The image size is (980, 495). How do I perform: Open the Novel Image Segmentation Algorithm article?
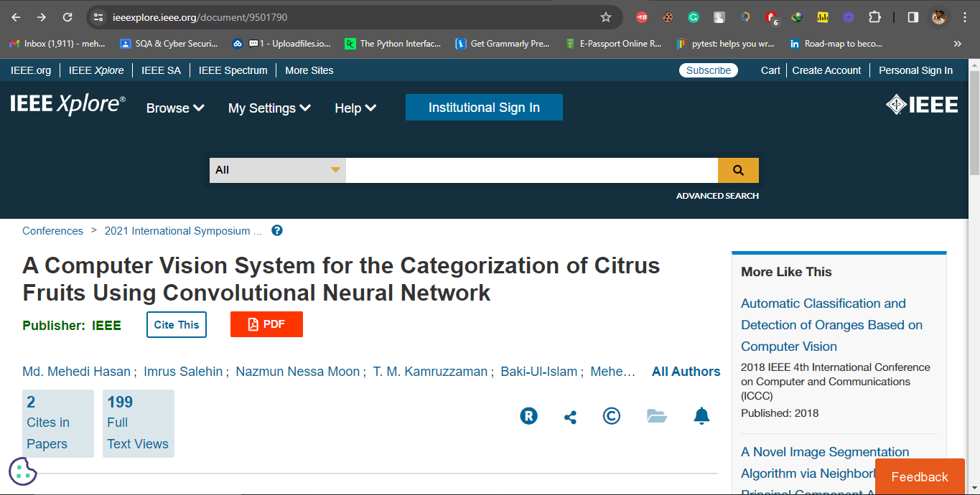tap(825, 472)
